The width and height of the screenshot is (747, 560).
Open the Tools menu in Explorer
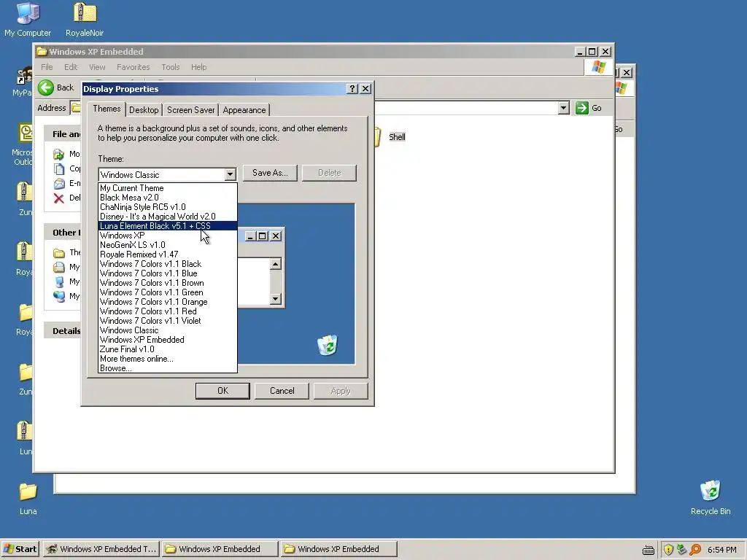coord(171,67)
